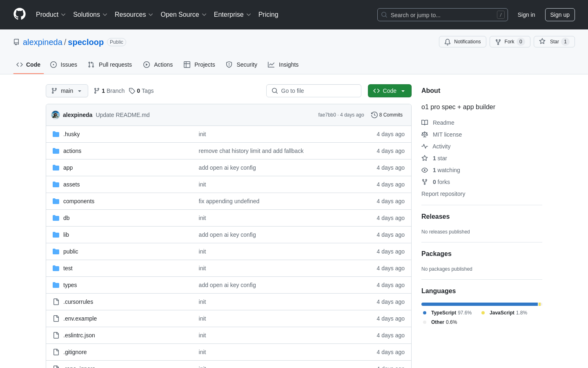Expand the Solutions menu
588x368 pixels.
90,15
